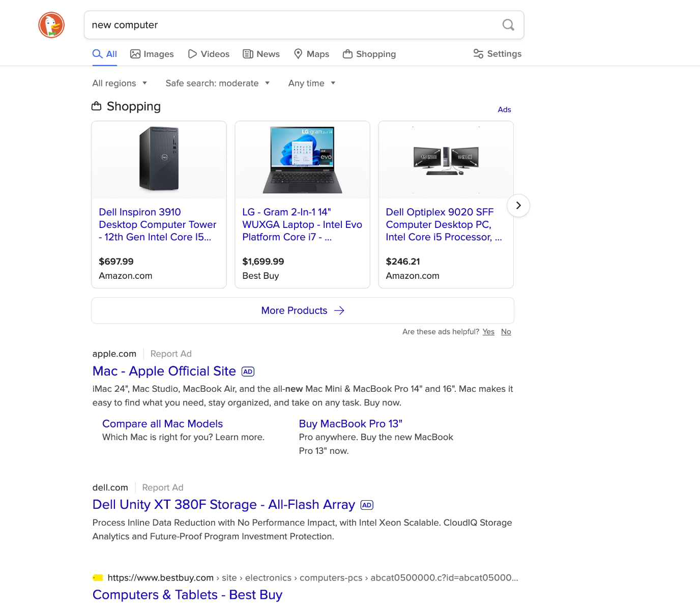Click the LG Gram laptop thumbnail
The width and height of the screenshot is (700, 606).
pos(302,160)
